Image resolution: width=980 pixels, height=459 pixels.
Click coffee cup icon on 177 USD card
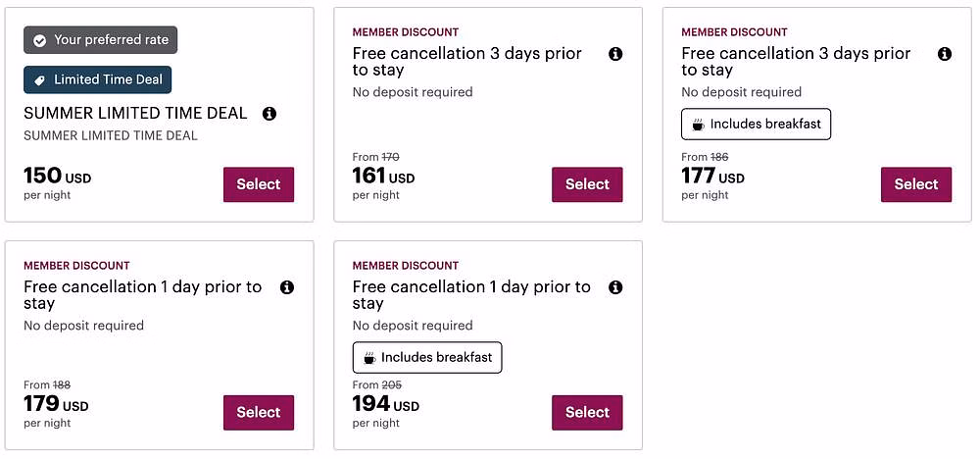(x=698, y=125)
